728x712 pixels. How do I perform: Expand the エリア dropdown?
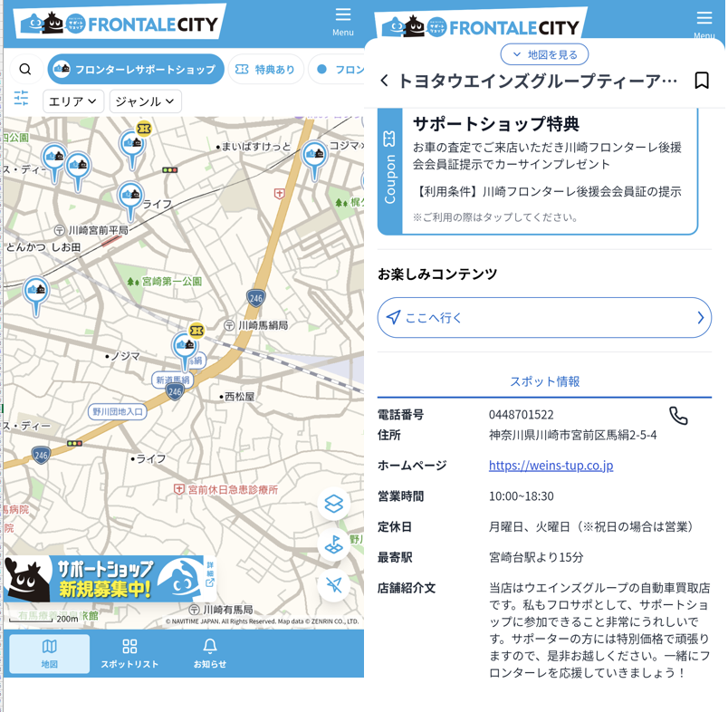(73, 101)
